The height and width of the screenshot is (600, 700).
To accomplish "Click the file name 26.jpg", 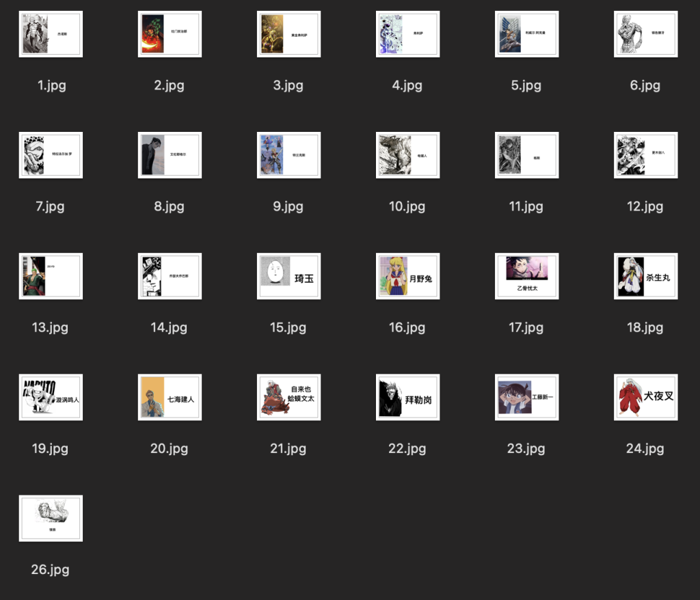I will [x=50, y=569].
